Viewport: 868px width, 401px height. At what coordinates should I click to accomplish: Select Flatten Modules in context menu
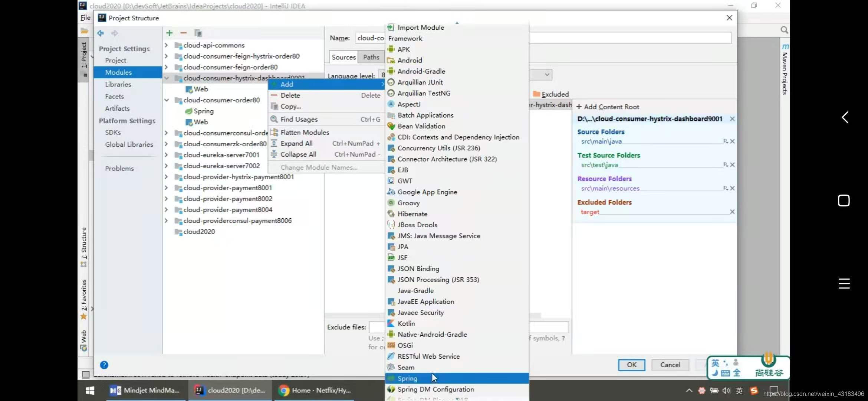coord(326,132)
